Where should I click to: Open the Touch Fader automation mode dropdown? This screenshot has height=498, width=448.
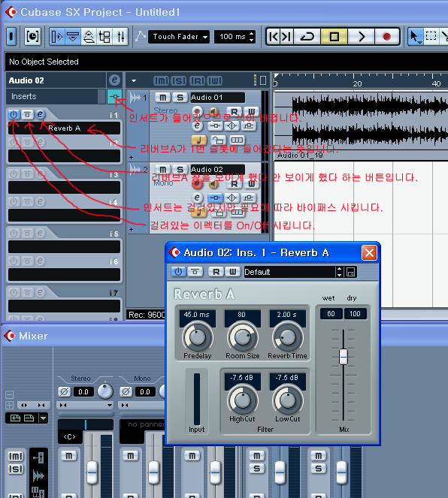click(179, 37)
